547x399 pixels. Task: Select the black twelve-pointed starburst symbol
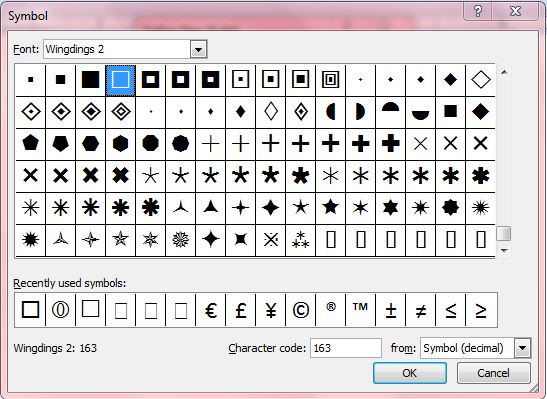point(30,240)
